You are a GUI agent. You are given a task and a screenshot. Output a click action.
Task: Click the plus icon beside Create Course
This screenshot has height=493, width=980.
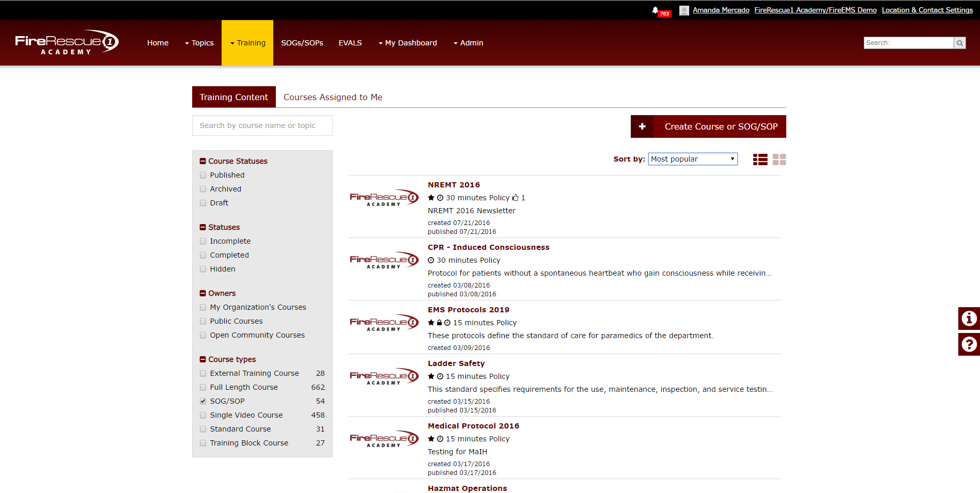click(642, 126)
